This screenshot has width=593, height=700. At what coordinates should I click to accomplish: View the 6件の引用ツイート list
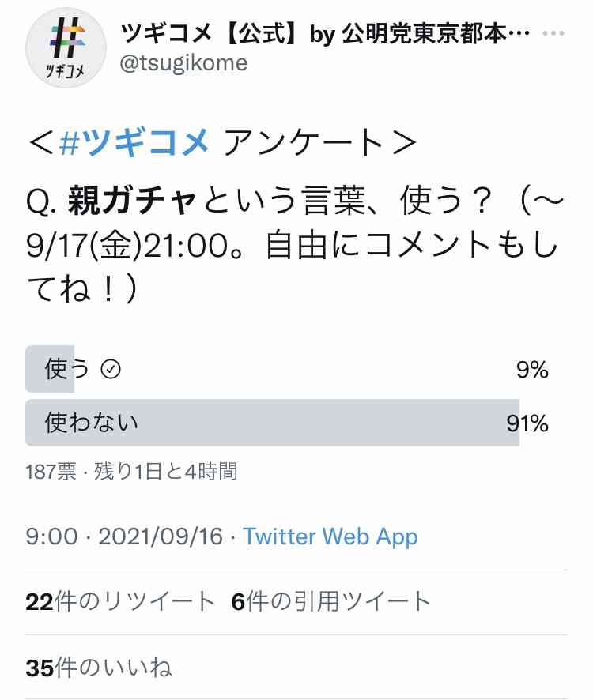pos(331,601)
